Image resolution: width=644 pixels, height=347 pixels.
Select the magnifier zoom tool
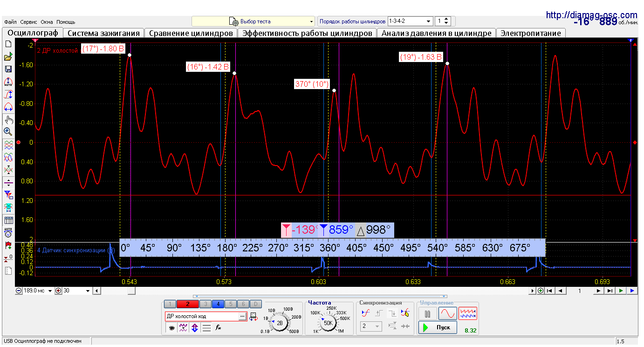8,132
